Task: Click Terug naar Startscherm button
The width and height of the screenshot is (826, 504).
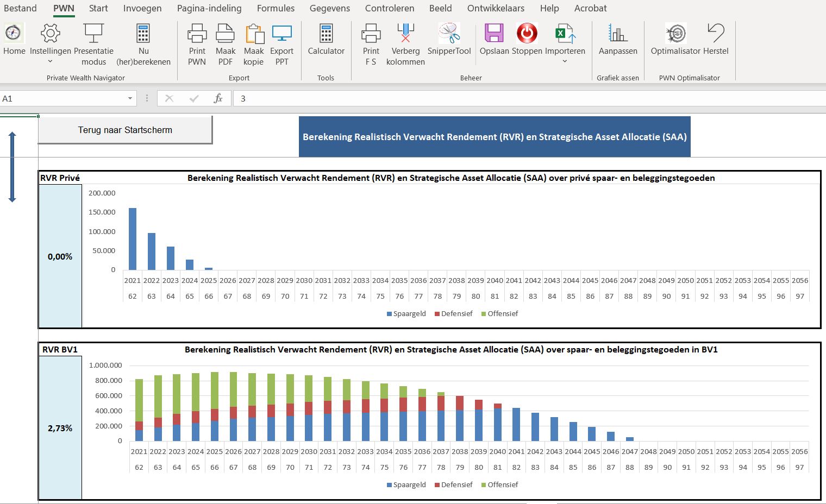Action: (x=125, y=130)
